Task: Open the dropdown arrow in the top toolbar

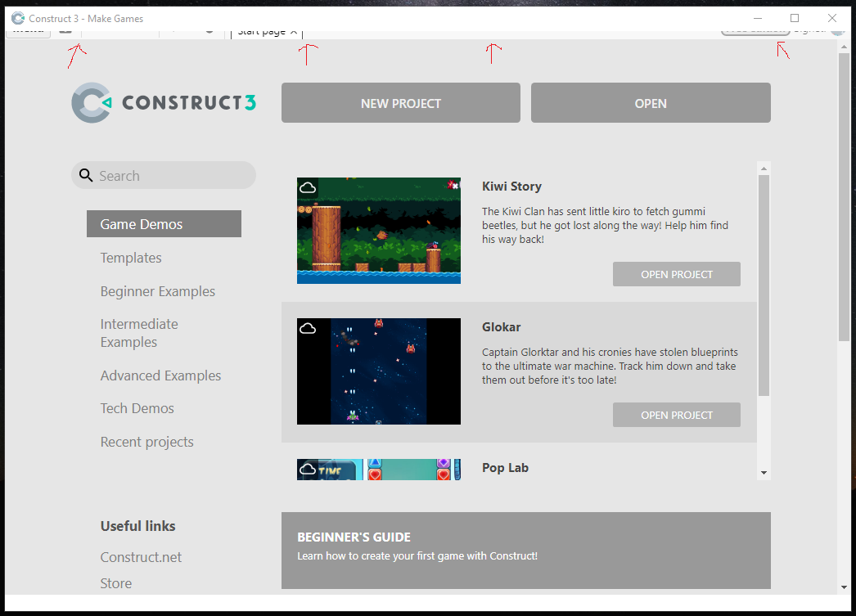Action: tap(209, 30)
